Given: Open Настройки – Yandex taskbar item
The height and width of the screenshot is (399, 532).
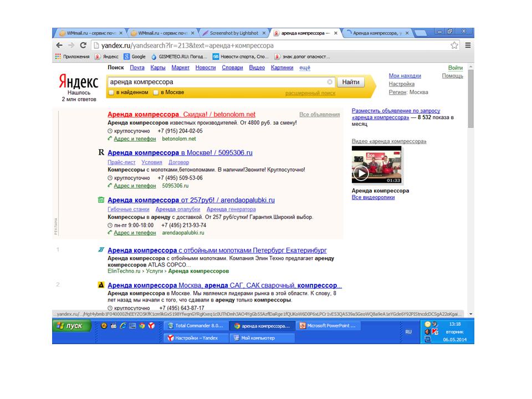Looking at the screenshot, I should pyautogui.click(x=196, y=338).
